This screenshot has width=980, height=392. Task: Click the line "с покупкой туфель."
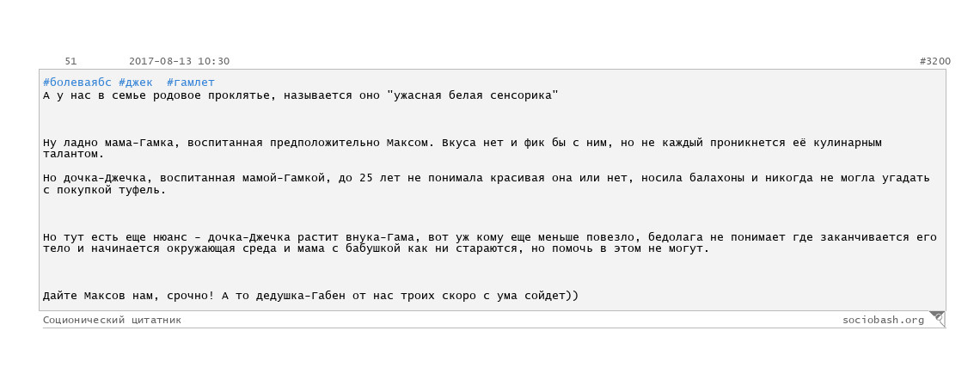[x=105, y=189]
